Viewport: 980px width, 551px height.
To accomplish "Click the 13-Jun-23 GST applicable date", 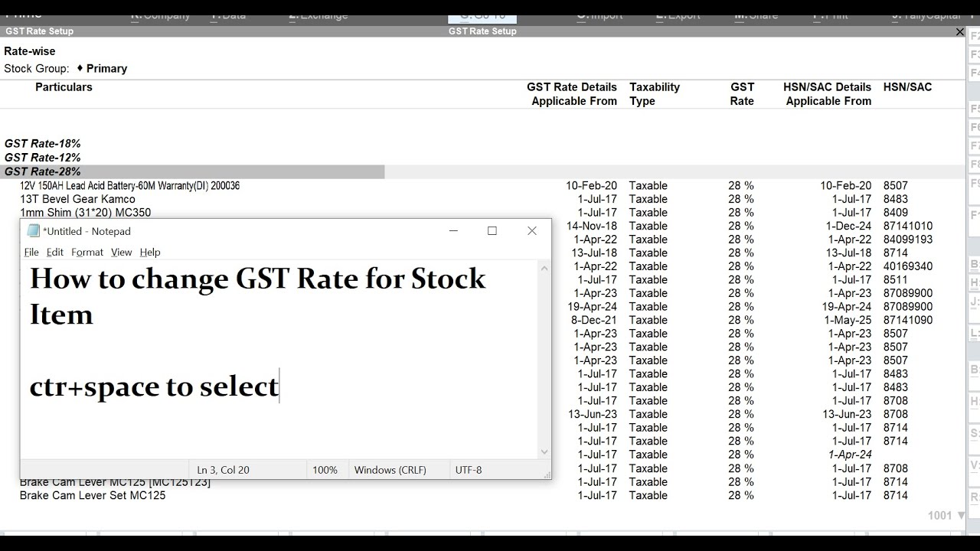I will [592, 414].
